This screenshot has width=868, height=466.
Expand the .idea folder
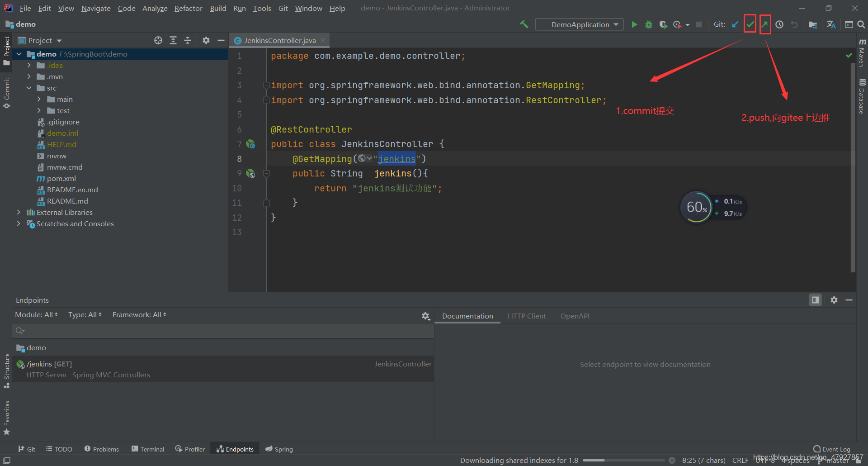click(x=29, y=65)
